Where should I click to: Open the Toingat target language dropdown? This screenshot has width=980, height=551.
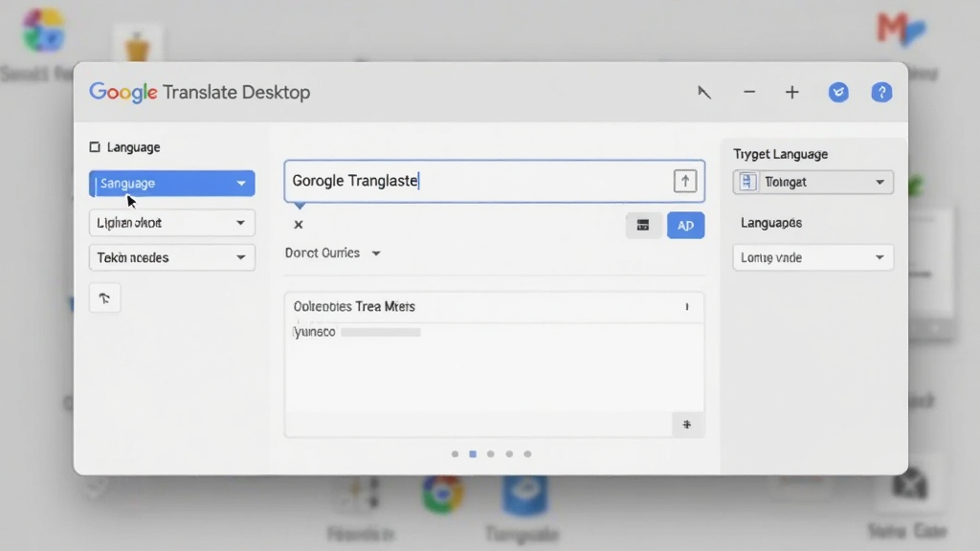tap(813, 183)
